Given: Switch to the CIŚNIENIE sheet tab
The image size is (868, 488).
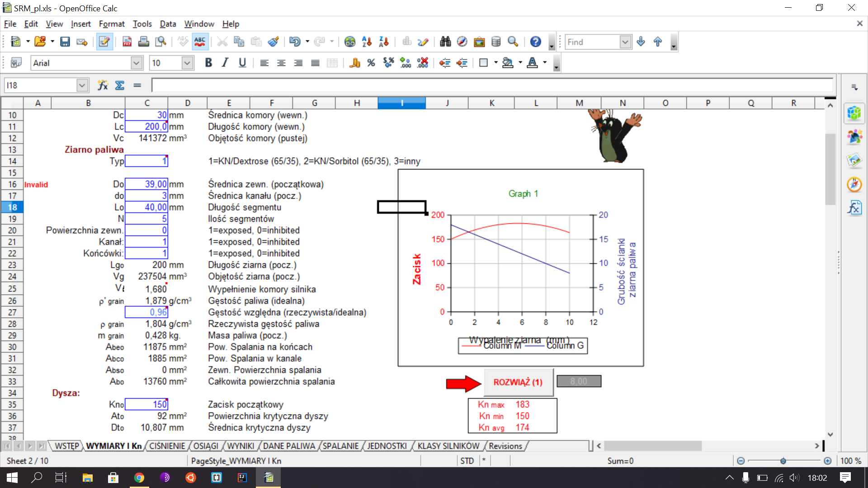Looking at the screenshot, I should tap(167, 446).
